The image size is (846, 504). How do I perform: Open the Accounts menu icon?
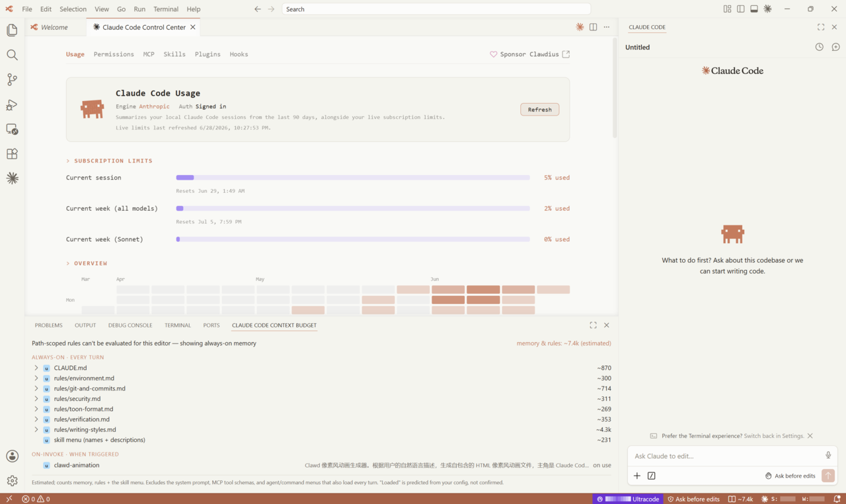[12, 456]
